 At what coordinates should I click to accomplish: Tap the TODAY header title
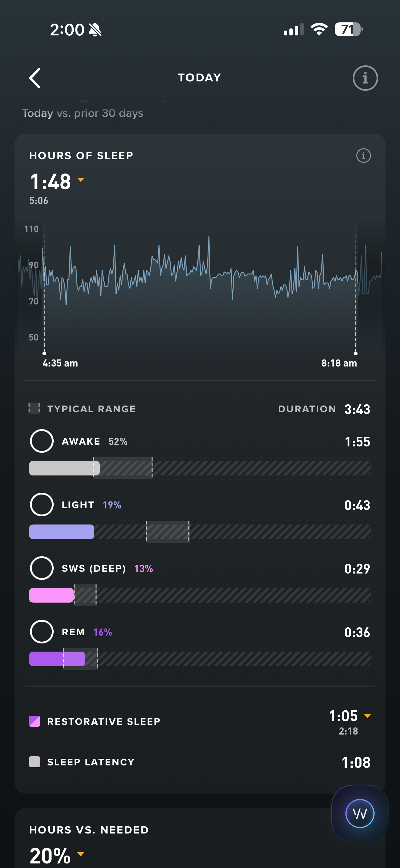(x=200, y=78)
